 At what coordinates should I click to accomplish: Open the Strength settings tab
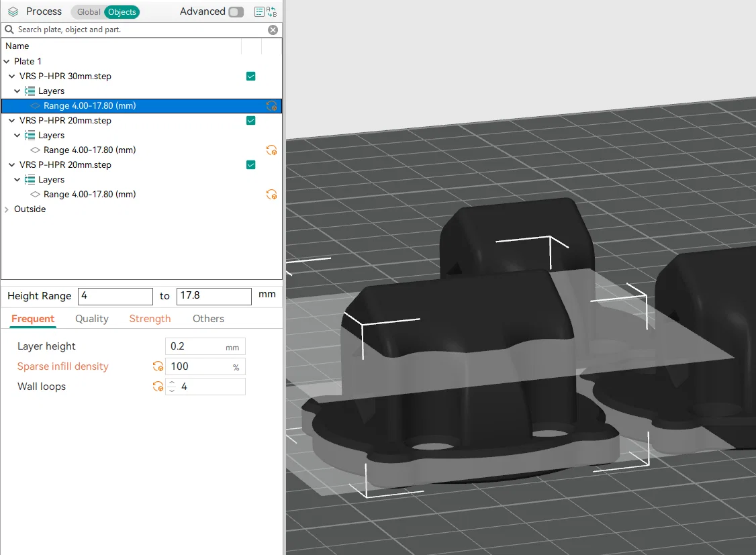(x=150, y=319)
